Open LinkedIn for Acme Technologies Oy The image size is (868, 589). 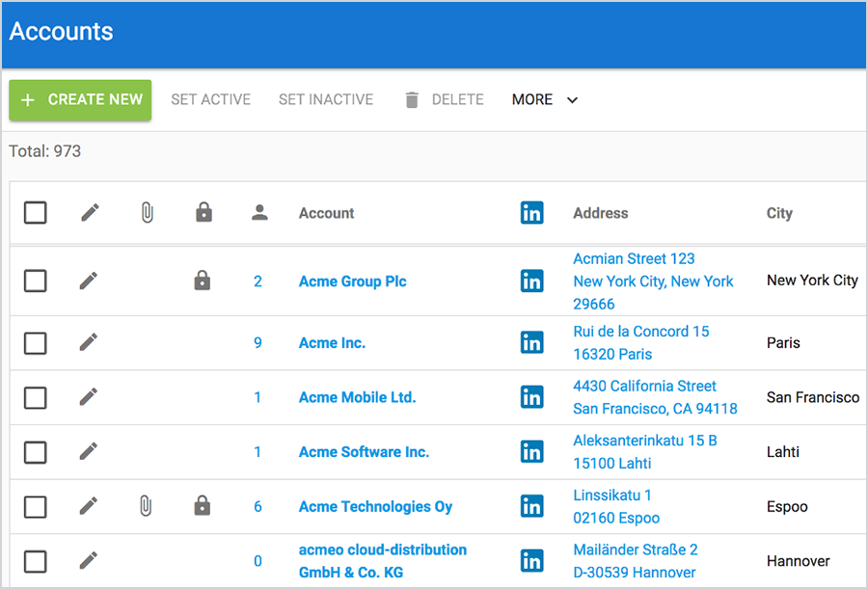(532, 506)
